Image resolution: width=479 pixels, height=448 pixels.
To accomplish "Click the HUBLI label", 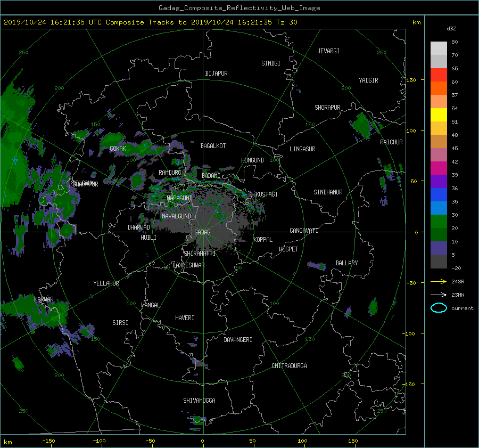I will (148, 238).
